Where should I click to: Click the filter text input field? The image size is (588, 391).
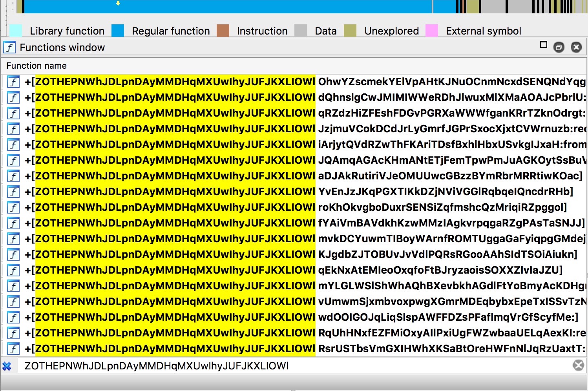point(294,366)
